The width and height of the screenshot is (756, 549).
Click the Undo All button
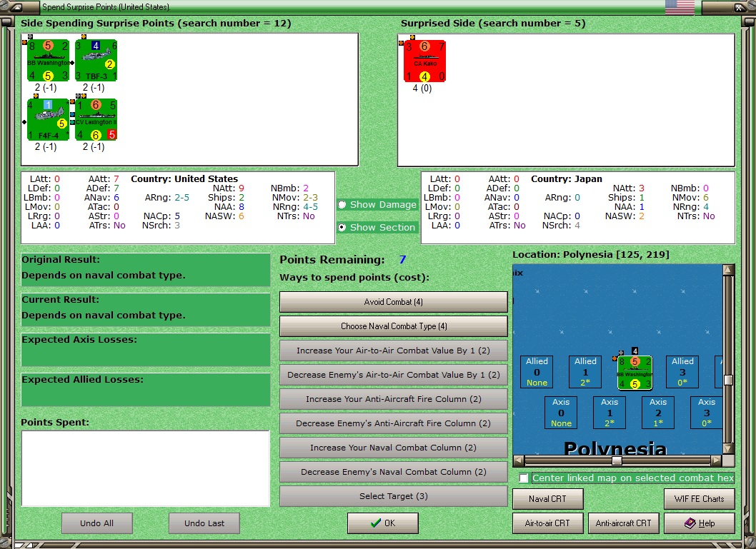coord(97,523)
